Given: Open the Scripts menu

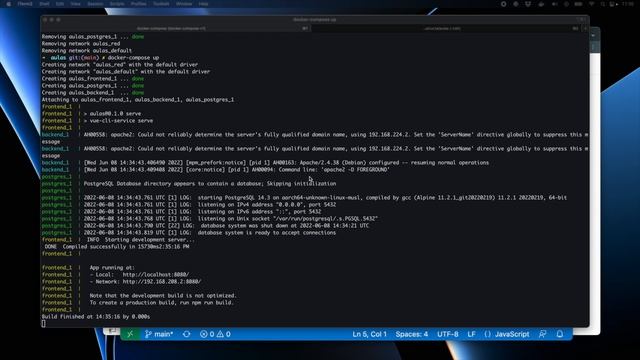Looking at the screenshot, I should [117, 4].
